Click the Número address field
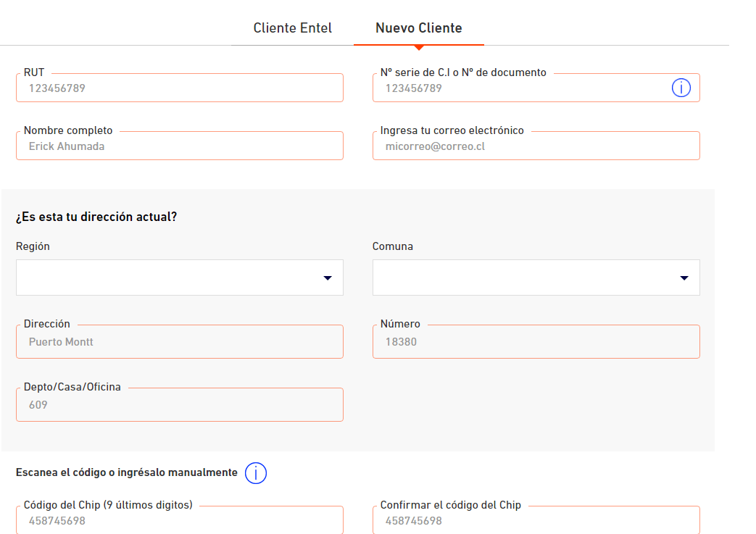 point(536,342)
